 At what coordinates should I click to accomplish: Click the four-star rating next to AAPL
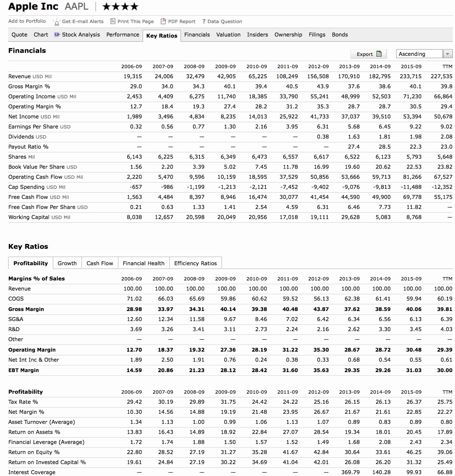[120, 6]
